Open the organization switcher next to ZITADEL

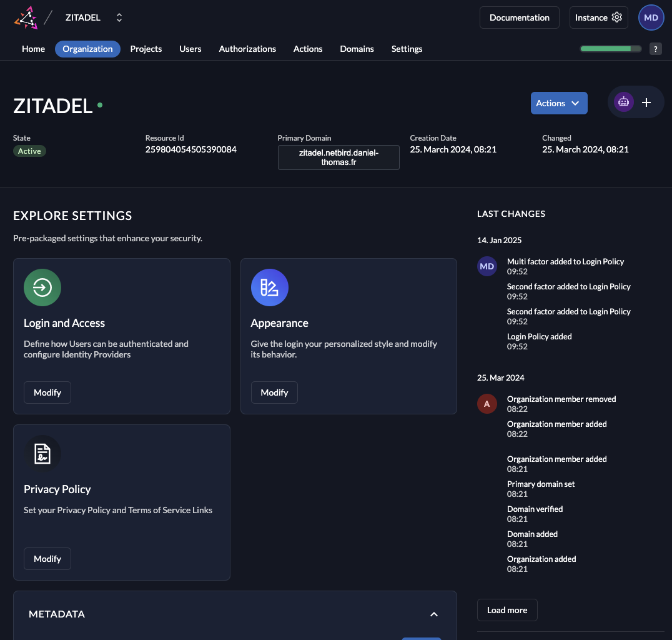pyautogui.click(x=119, y=17)
